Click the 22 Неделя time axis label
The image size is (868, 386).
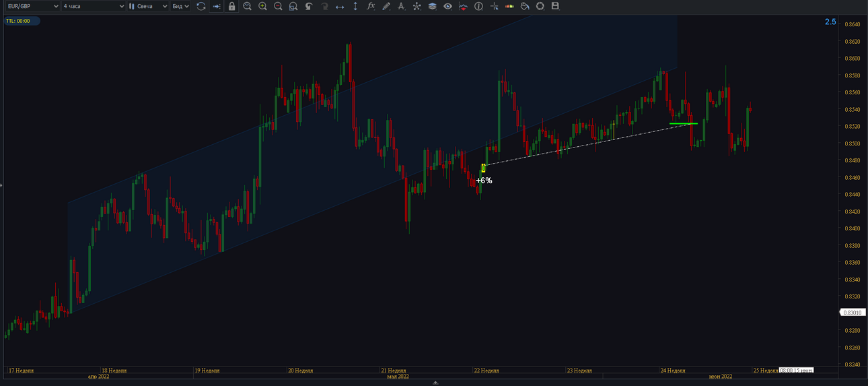486,370
